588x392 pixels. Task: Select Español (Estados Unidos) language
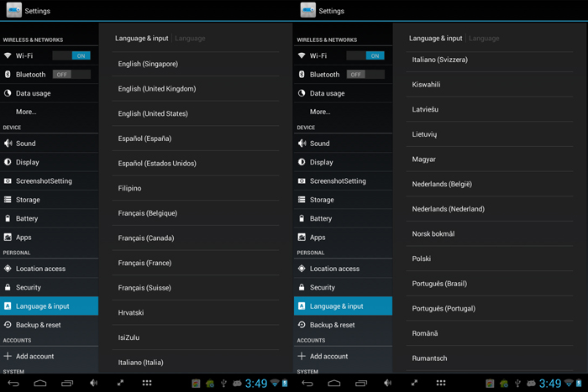click(196, 164)
